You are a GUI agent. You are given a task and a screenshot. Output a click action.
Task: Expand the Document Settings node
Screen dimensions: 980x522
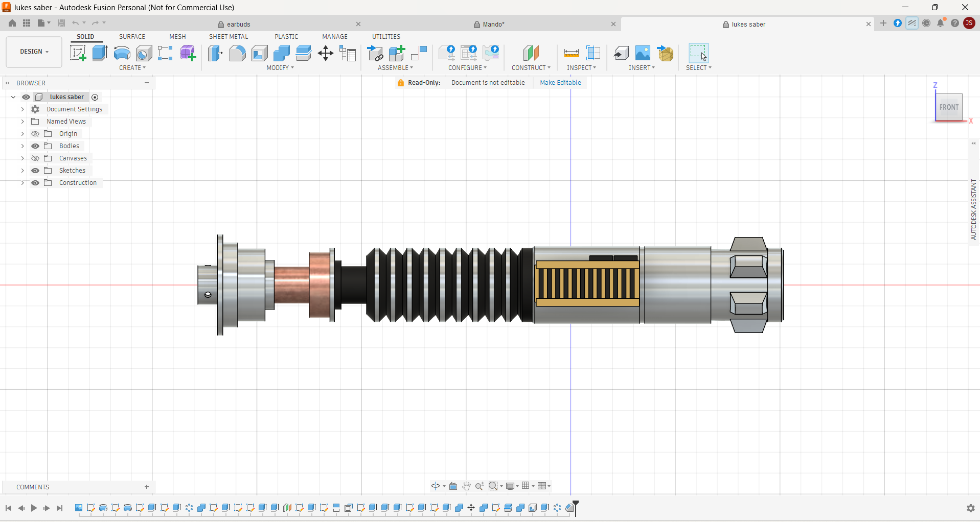22,109
